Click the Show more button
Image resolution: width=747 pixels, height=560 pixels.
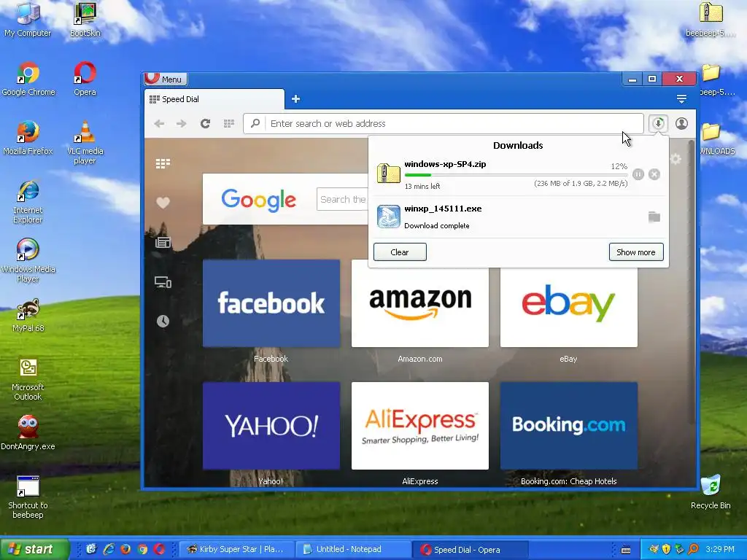pyautogui.click(x=636, y=252)
